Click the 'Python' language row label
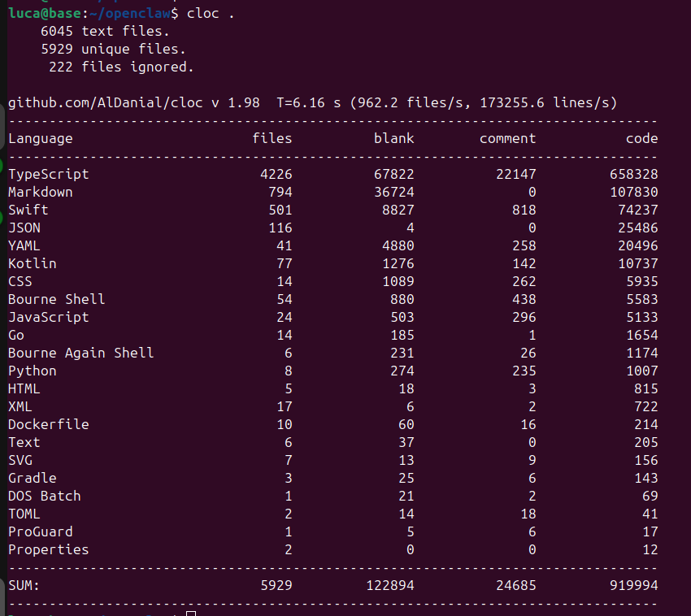The height and width of the screenshot is (616, 691). (33, 371)
